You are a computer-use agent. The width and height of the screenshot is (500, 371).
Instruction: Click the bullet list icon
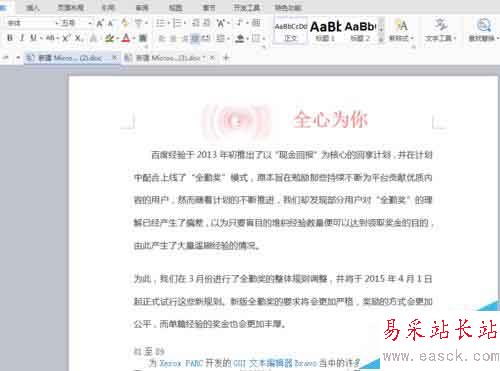point(161,23)
